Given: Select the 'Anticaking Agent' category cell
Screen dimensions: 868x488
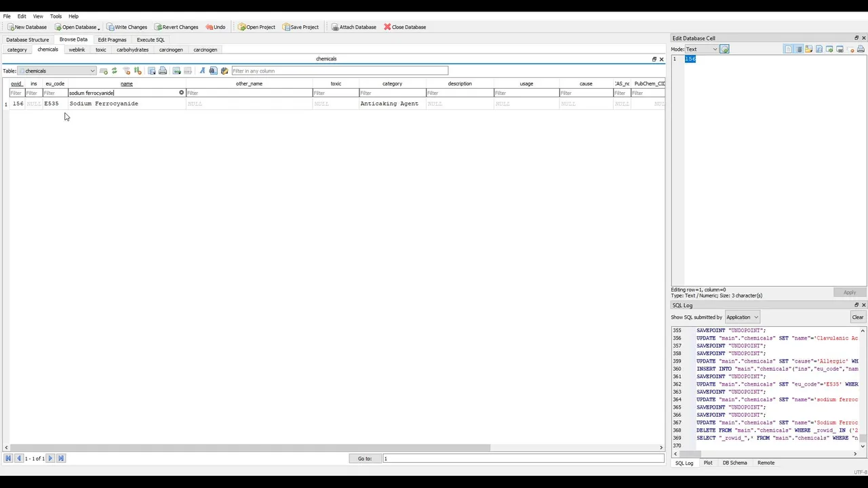Looking at the screenshot, I should [x=392, y=104].
